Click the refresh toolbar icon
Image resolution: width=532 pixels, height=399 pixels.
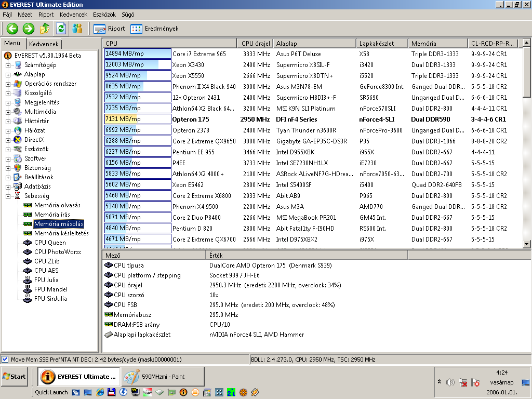(x=61, y=29)
